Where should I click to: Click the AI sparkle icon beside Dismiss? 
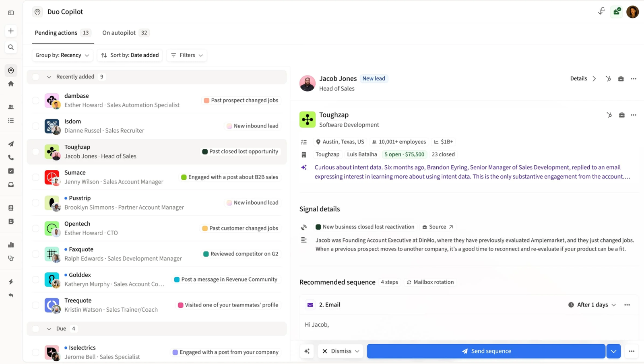(x=307, y=351)
